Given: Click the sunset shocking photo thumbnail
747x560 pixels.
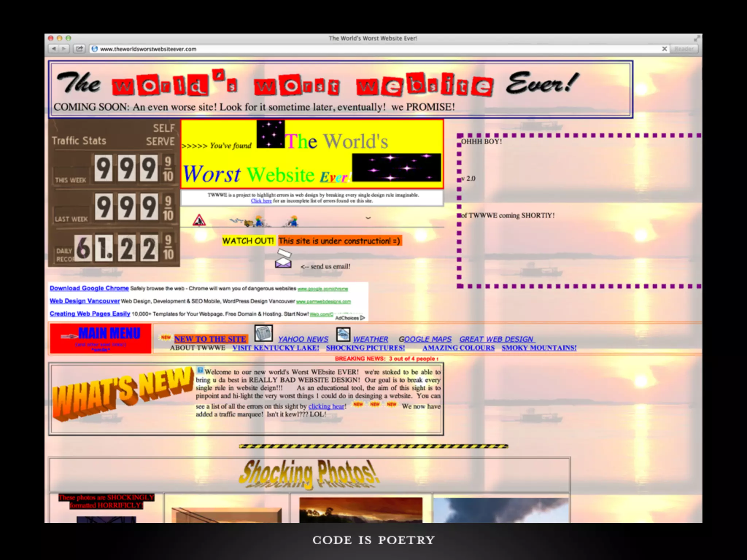Looking at the screenshot, I should coord(361,510).
